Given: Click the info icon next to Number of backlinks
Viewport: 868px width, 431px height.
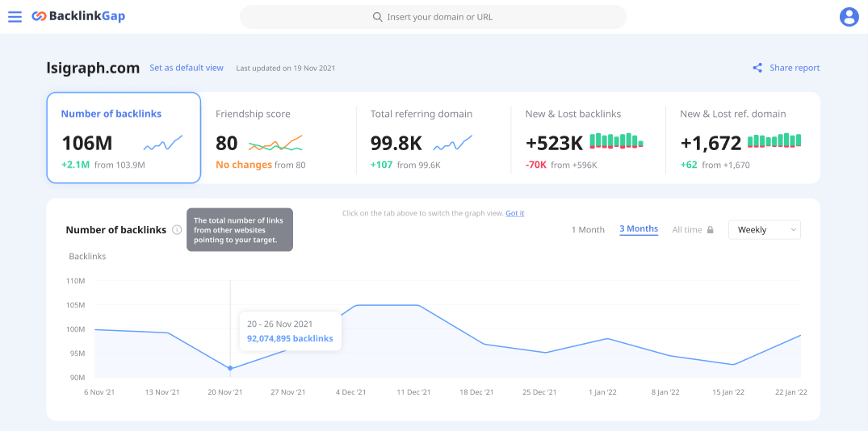Looking at the screenshot, I should coord(177,229).
